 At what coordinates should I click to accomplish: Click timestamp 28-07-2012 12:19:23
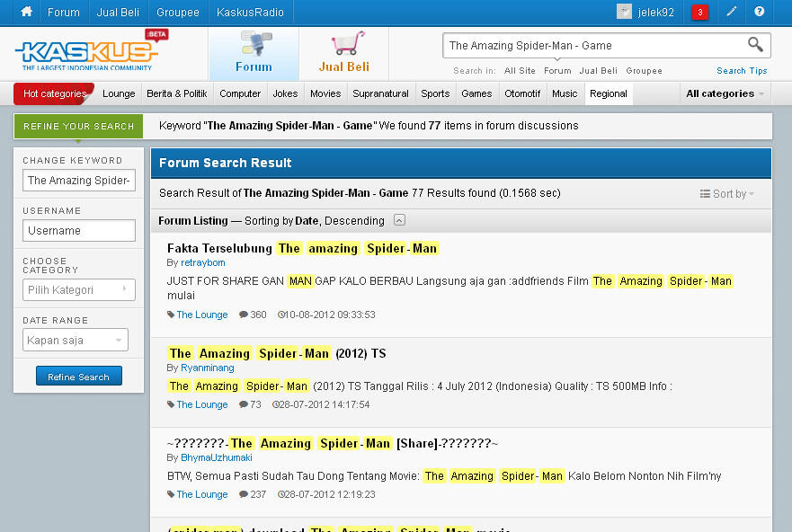pos(330,494)
